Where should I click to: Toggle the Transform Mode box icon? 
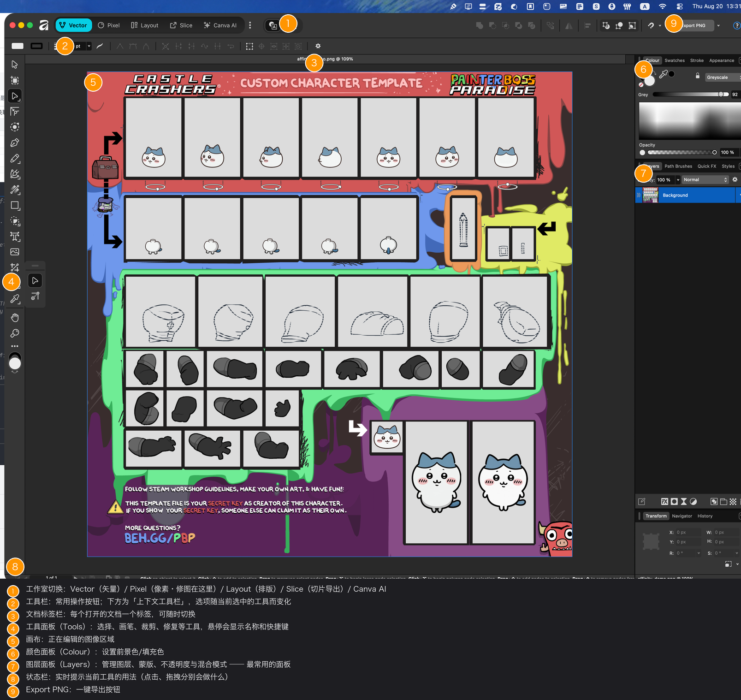pyautogui.click(x=249, y=46)
